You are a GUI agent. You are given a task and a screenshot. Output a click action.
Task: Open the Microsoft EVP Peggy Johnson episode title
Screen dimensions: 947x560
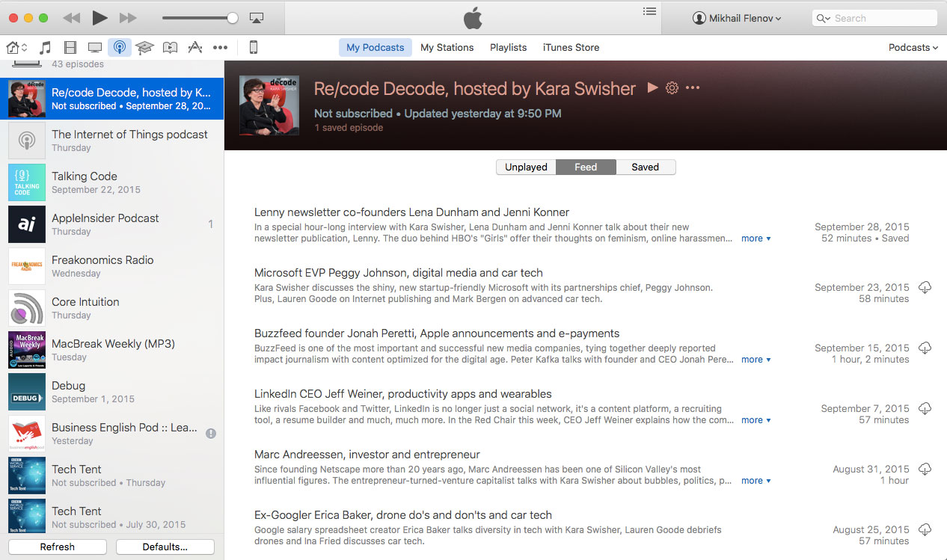399,273
